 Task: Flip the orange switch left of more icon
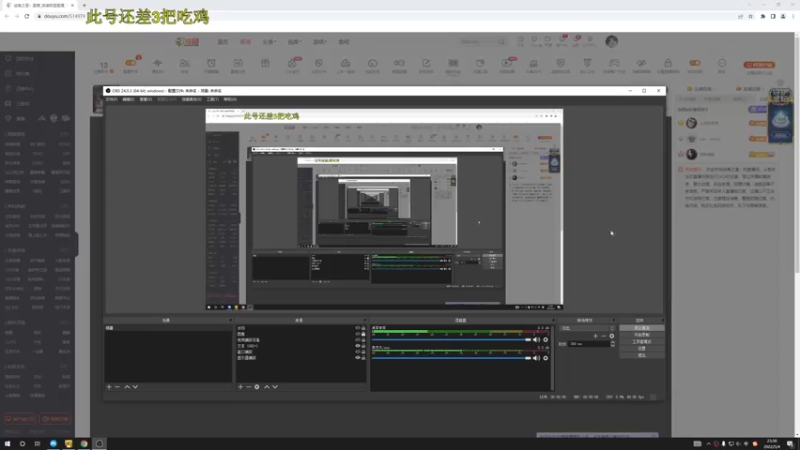(695, 63)
